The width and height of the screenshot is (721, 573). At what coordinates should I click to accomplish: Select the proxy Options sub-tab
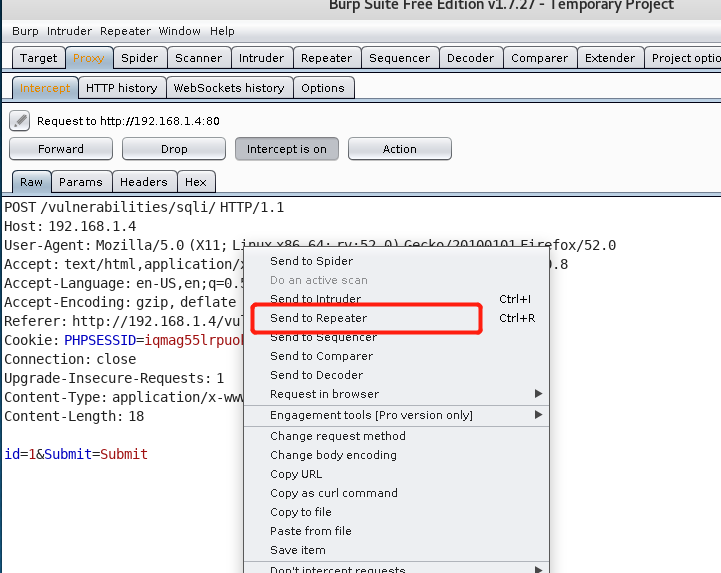323,88
